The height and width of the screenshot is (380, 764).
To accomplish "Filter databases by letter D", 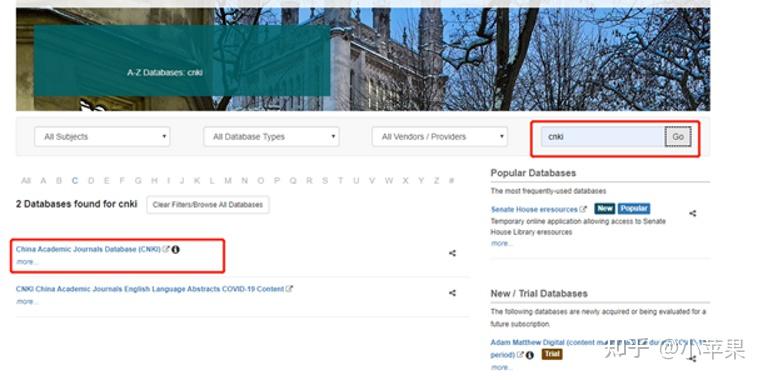I will pos(91,181).
